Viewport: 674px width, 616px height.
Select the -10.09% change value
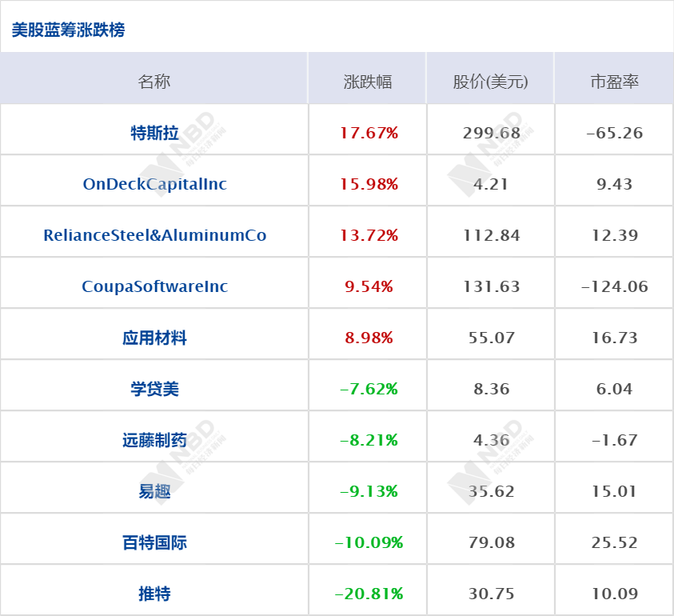(369, 542)
